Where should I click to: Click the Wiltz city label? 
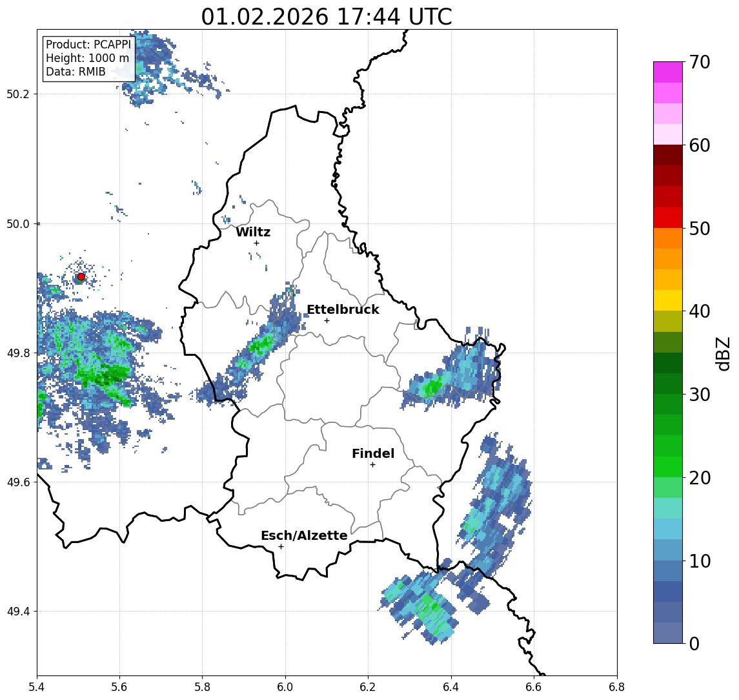coord(253,232)
